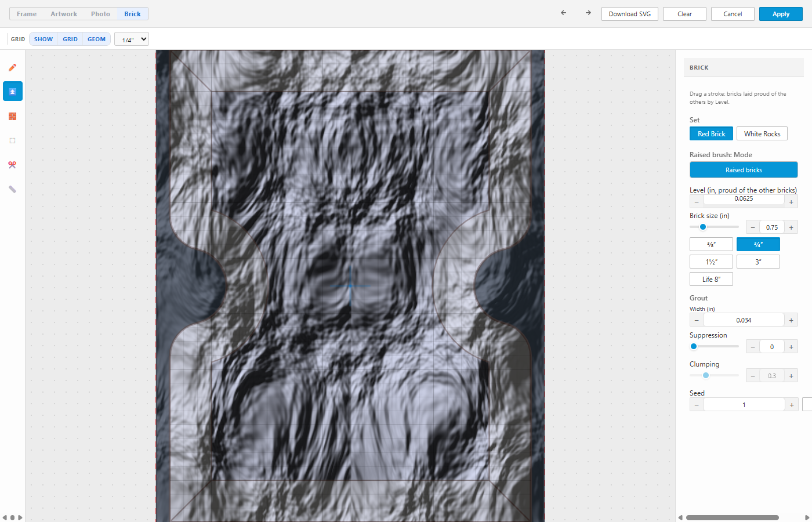
Task: Decrease Brick size with minus
Action: [x=753, y=227]
